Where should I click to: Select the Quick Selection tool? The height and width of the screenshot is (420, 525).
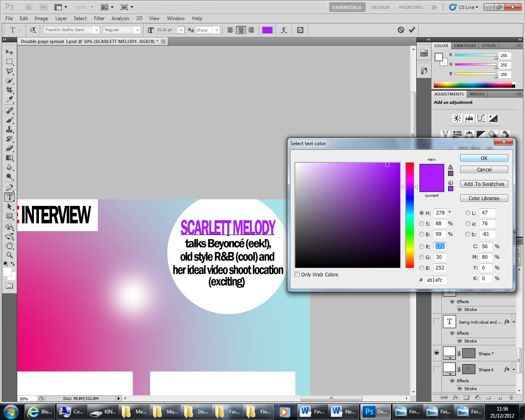(x=9, y=80)
